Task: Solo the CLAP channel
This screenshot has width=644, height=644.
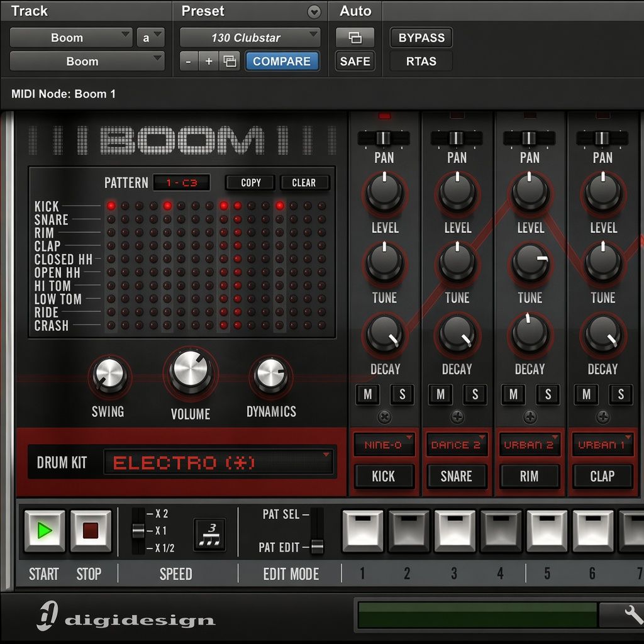Action: (621, 394)
